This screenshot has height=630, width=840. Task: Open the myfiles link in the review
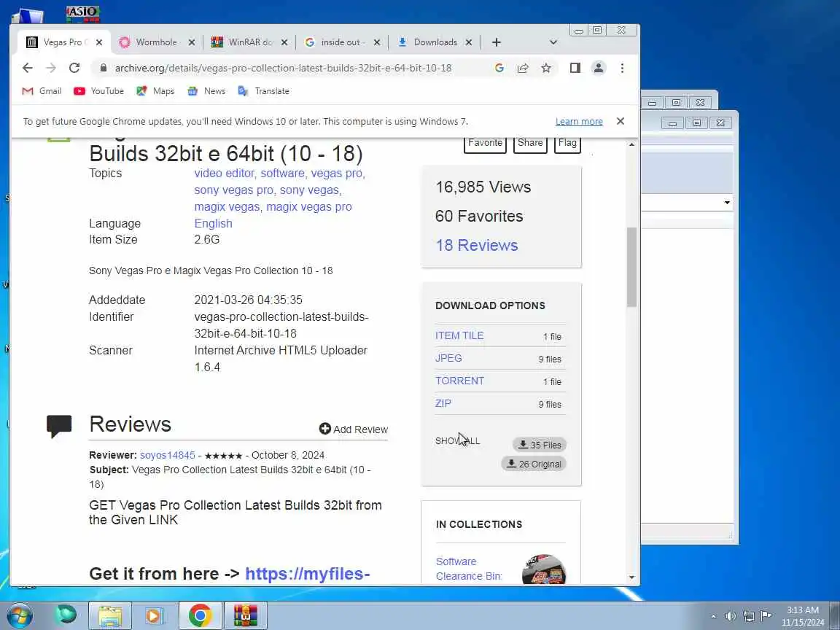pyautogui.click(x=308, y=573)
